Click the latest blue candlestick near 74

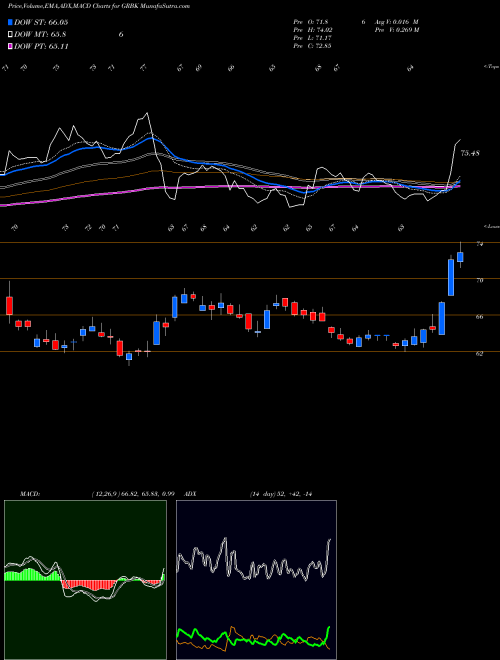coord(460,257)
